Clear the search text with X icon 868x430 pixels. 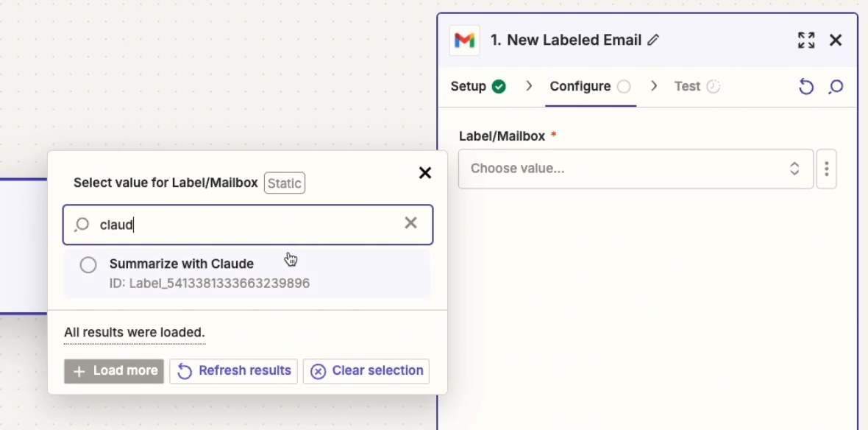pyautogui.click(x=410, y=223)
